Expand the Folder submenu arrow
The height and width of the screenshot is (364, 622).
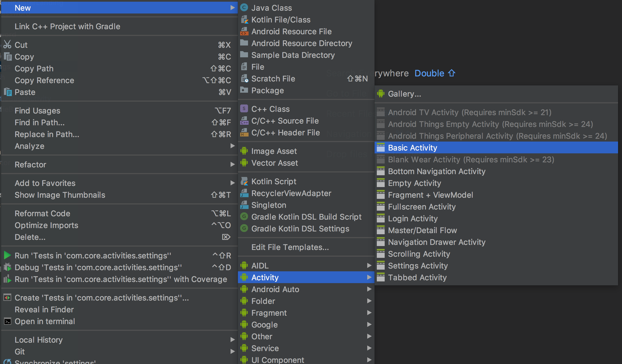point(369,301)
